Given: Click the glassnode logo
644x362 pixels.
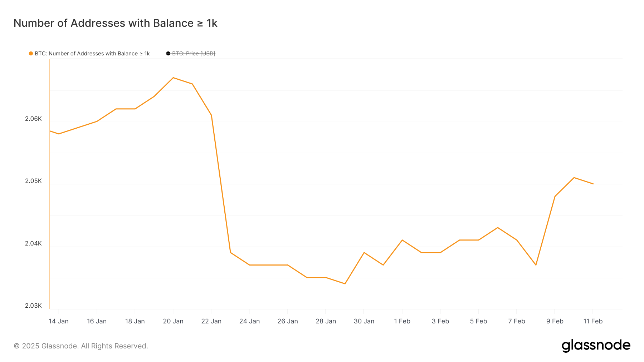Looking at the screenshot, I should point(596,346).
